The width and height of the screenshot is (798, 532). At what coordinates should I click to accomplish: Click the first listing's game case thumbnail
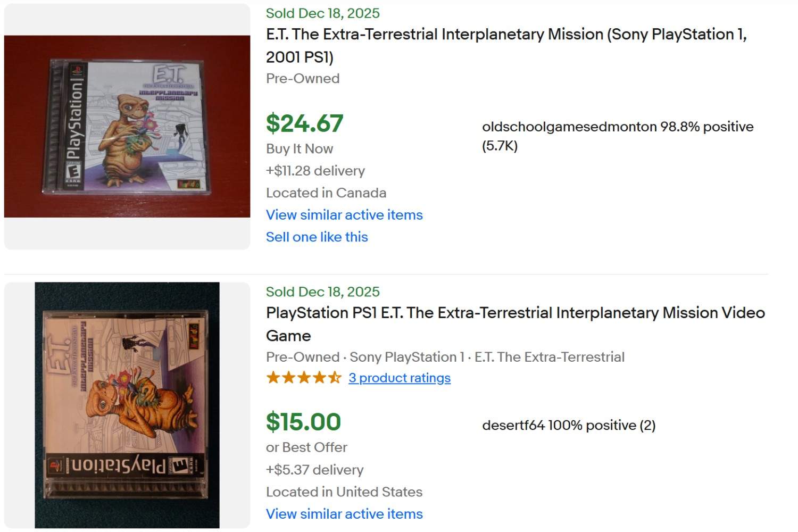pyautogui.click(x=126, y=126)
